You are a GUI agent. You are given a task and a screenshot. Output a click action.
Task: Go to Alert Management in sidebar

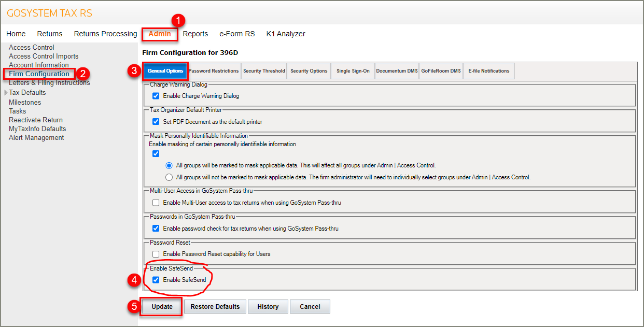(36, 137)
